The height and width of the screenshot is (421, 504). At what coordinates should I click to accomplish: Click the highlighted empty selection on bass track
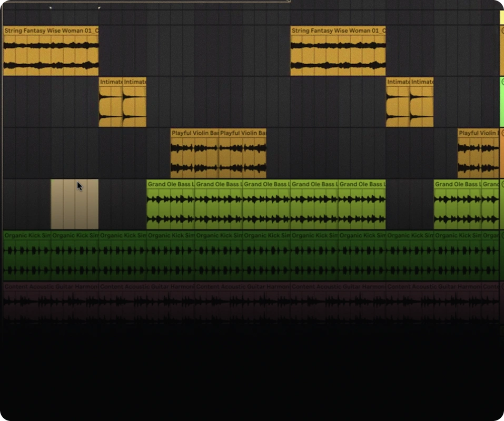75,204
